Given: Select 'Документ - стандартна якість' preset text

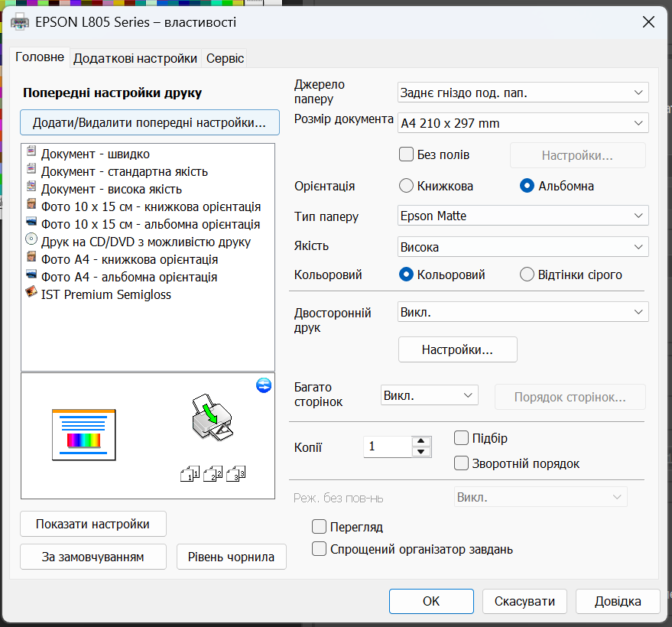Looking at the screenshot, I should tap(125, 171).
